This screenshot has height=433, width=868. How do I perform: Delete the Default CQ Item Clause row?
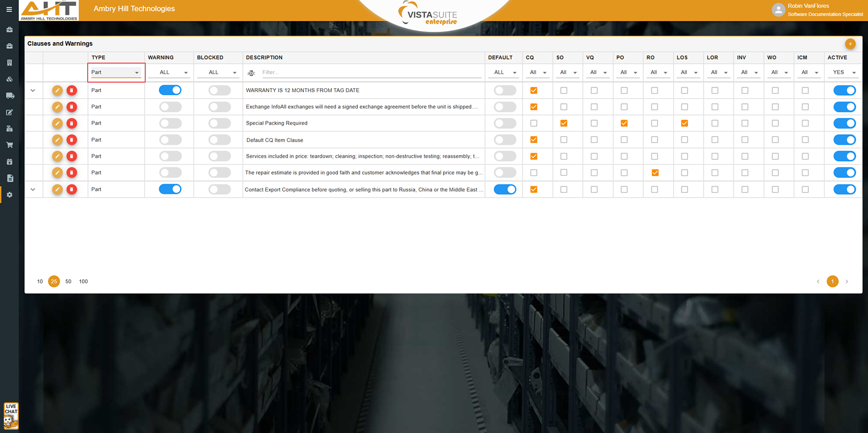[71, 140]
